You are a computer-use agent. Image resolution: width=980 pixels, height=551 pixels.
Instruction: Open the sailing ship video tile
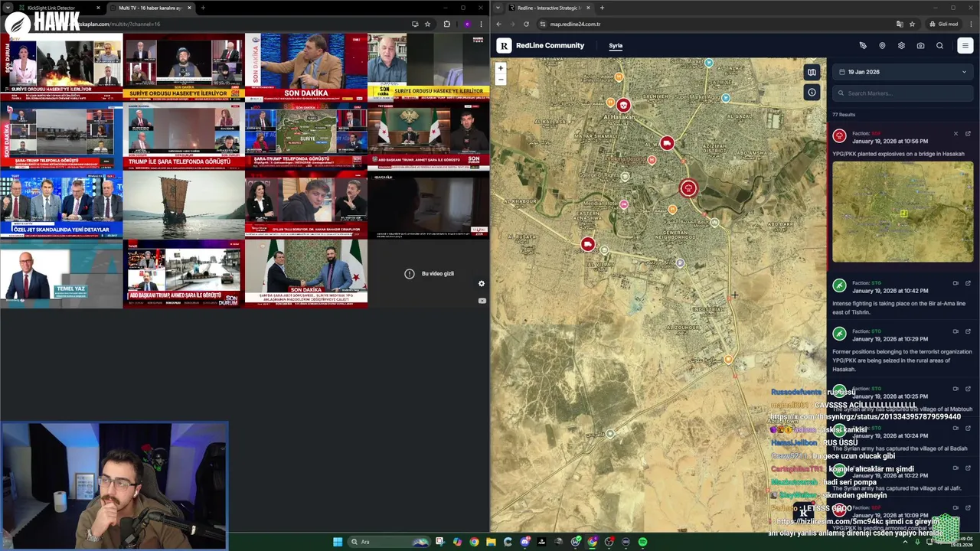[184, 204]
